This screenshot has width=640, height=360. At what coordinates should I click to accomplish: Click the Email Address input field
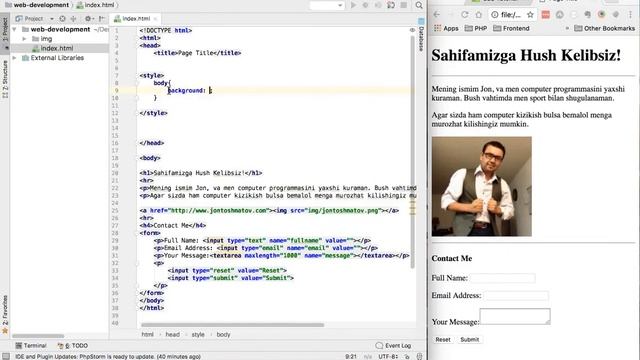pyautogui.click(x=516, y=296)
